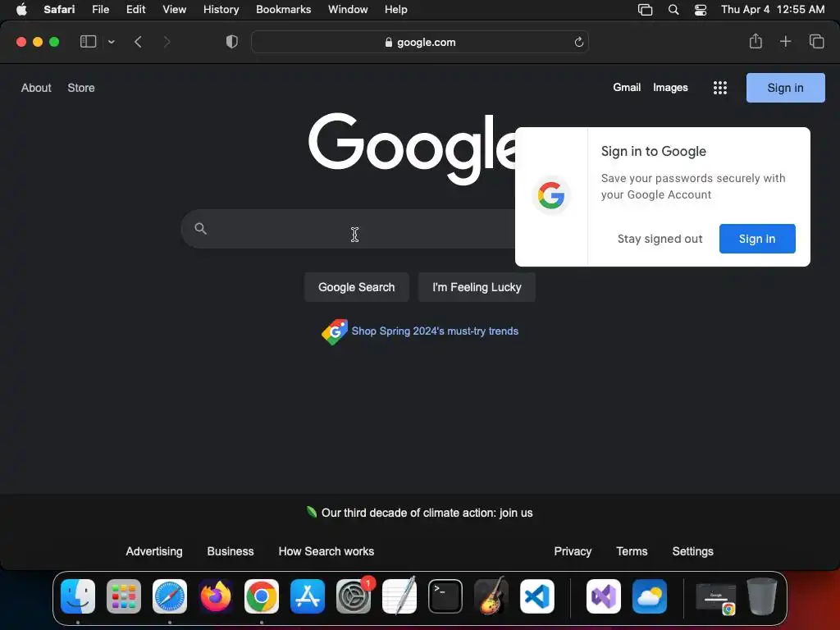Click the Google G logo in popup

click(551, 195)
